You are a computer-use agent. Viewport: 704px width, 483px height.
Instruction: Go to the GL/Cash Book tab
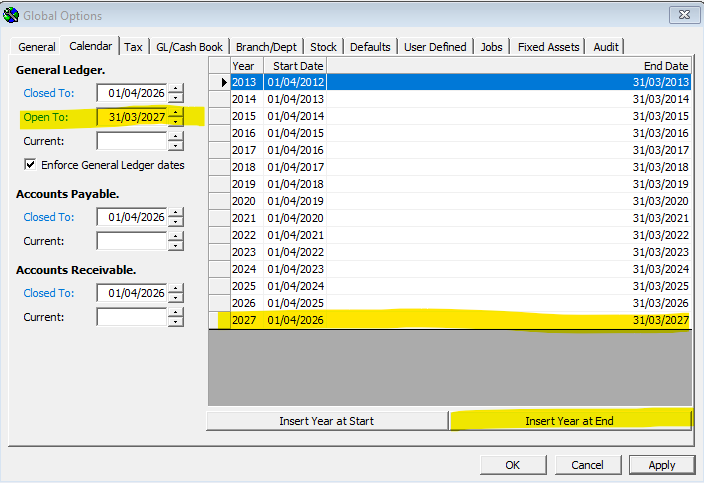pyautogui.click(x=189, y=47)
